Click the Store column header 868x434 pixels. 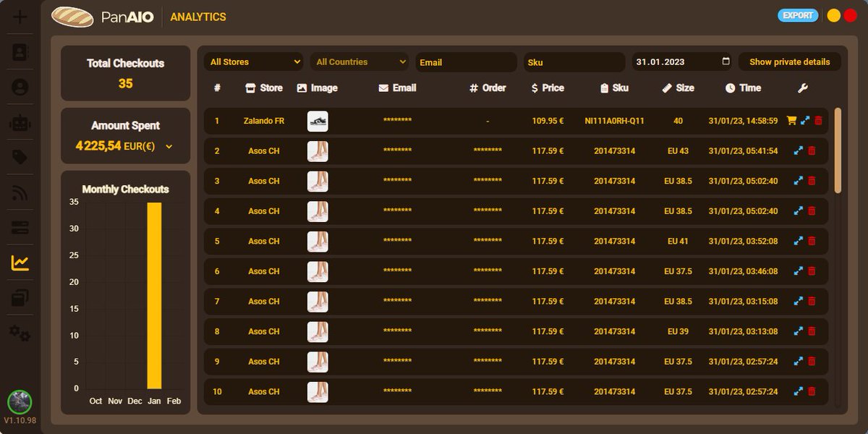click(264, 88)
